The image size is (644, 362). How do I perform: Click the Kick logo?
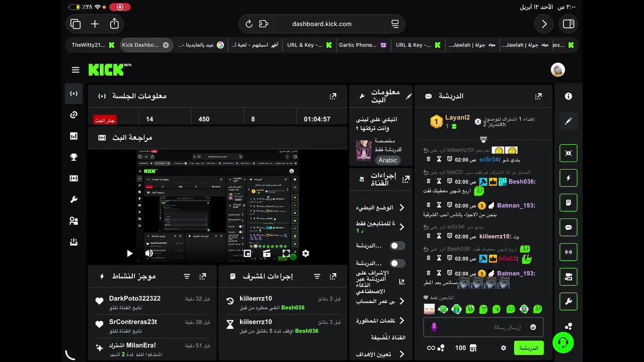pos(110,69)
